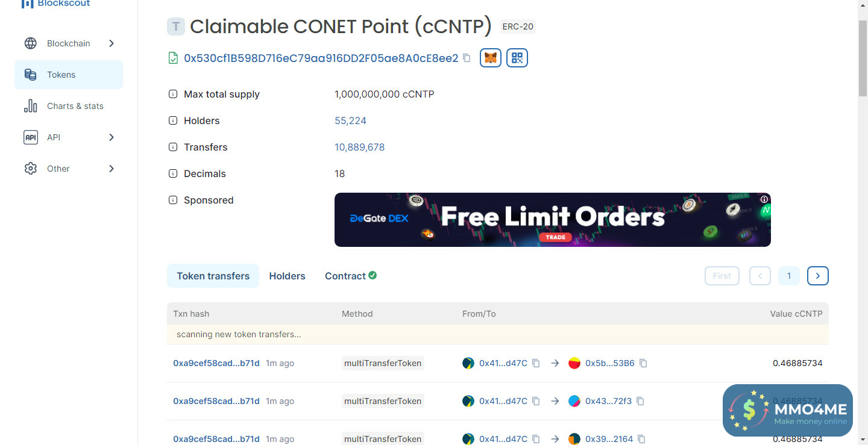Image resolution: width=868 pixels, height=445 pixels.
Task: Click info icon next to Holders
Action: [173, 120]
